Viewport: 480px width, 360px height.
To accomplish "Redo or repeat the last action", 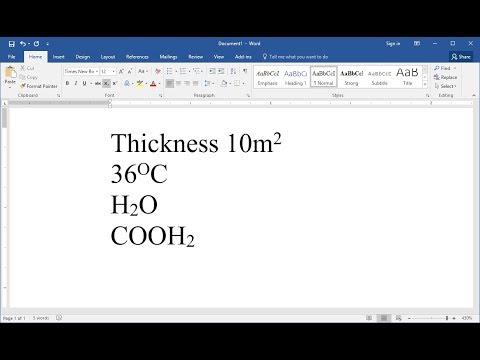I will pos(36,44).
